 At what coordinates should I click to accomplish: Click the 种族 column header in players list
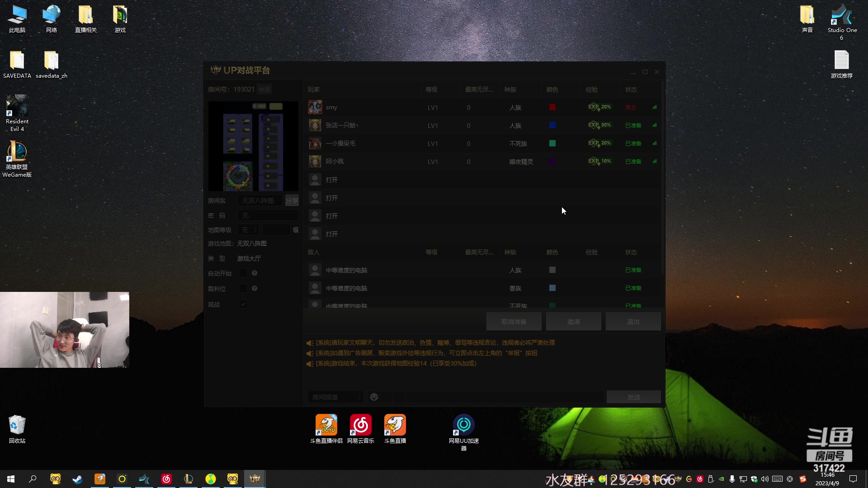coord(510,89)
